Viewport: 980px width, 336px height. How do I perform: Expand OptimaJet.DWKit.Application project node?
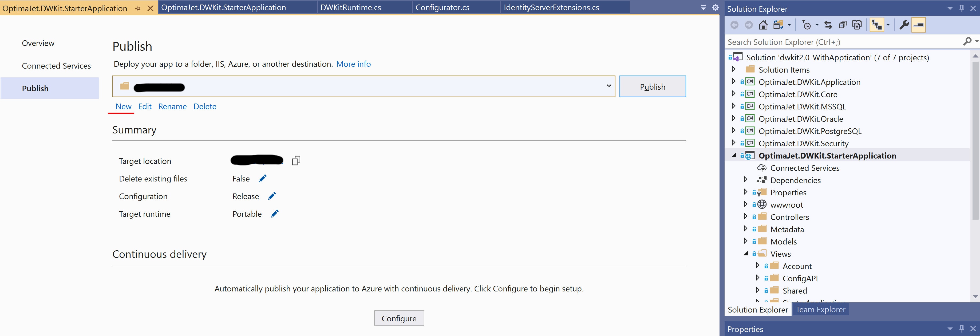(x=733, y=81)
